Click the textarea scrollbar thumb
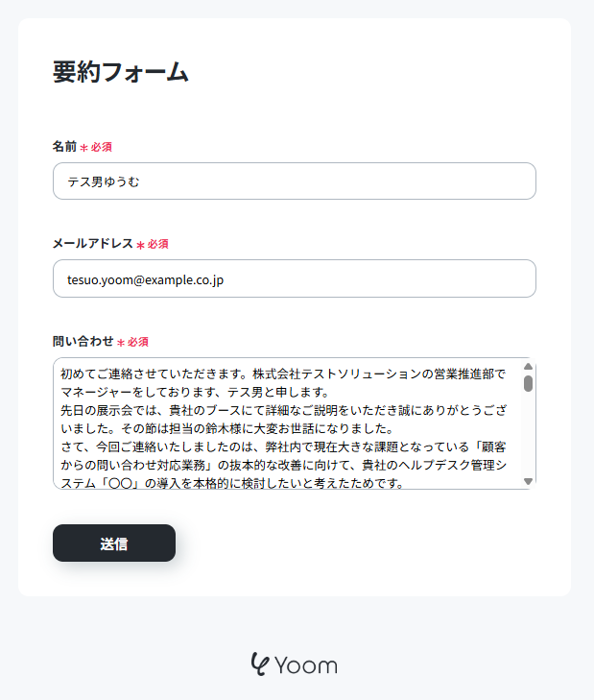The width and height of the screenshot is (594, 700). click(x=528, y=383)
